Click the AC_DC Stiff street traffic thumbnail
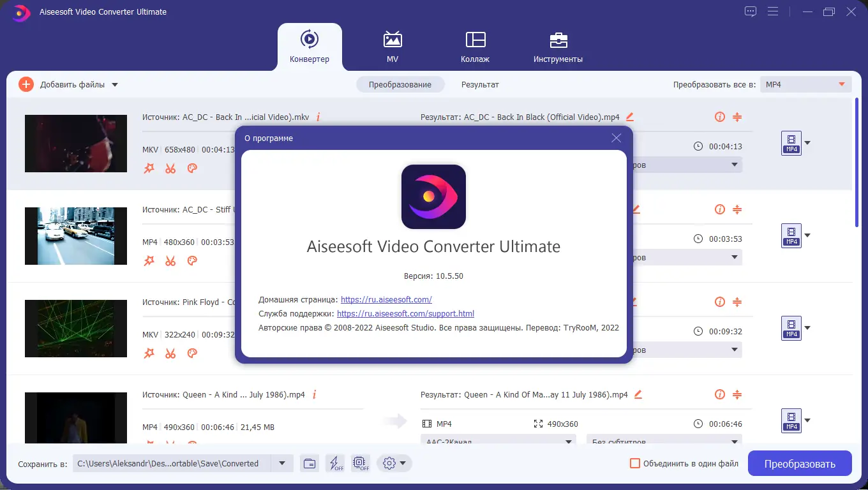868x490 pixels. 76,236
